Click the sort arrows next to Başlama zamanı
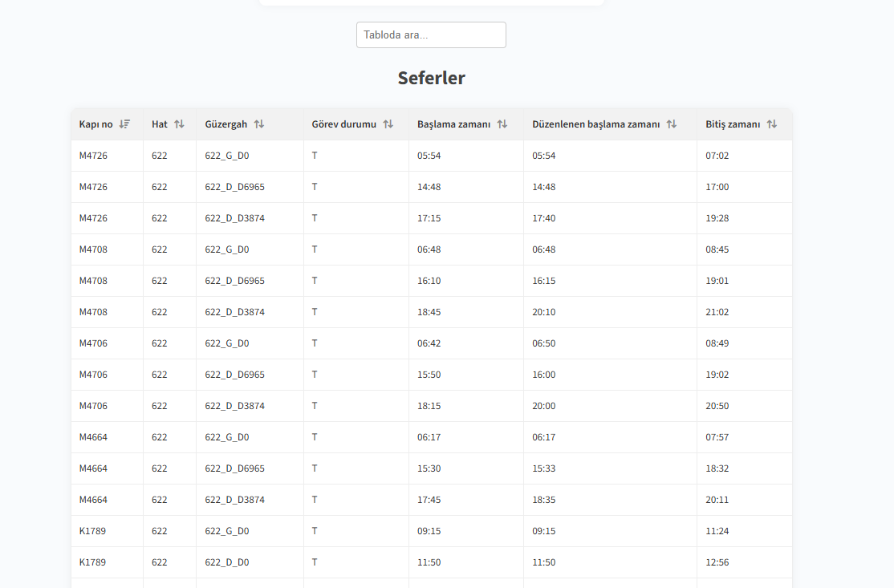This screenshot has height=588, width=894. coord(502,124)
